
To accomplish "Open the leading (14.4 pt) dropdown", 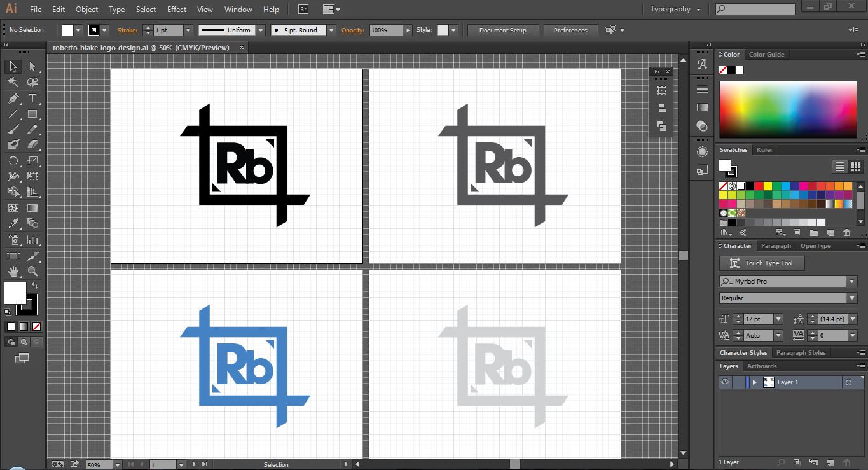I will point(852,319).
